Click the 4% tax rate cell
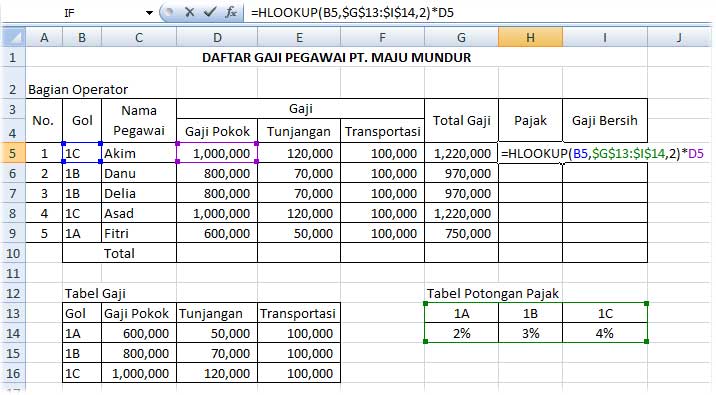This screenshot has width=716, height=395. [605, 333]
